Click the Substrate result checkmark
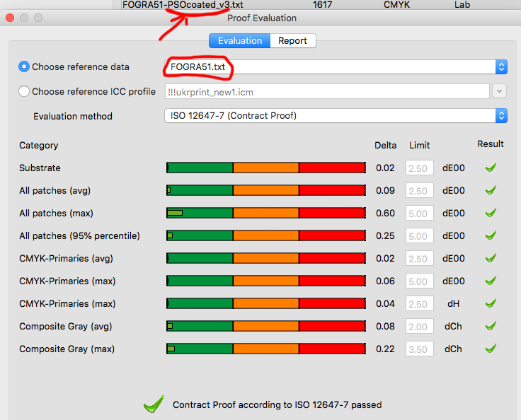Viewport: 521px width, 420px height. [x=491, y=168]
